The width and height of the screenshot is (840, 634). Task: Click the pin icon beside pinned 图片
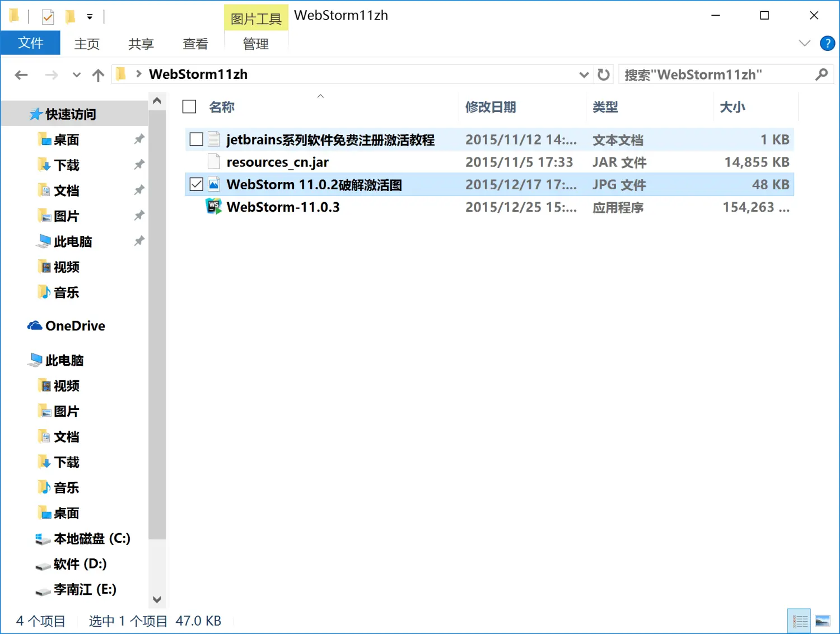pyautogui.click(x=139, y=216)
